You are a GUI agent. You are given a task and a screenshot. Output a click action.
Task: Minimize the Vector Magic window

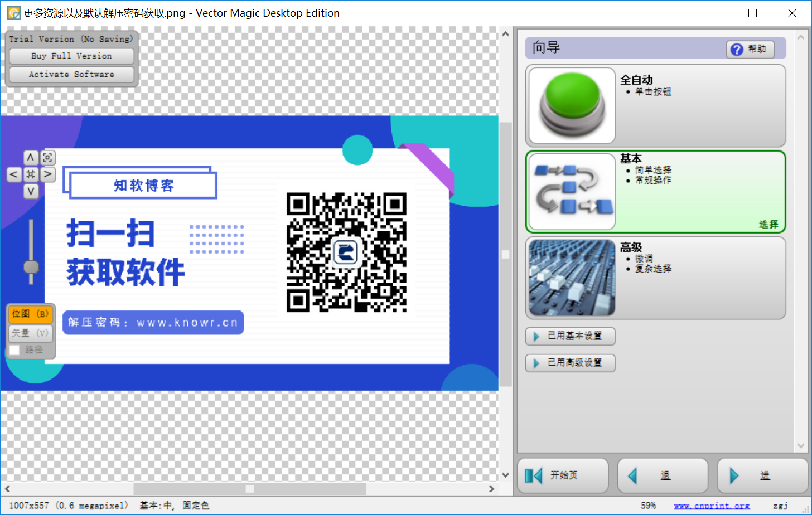tap(713, 13)
